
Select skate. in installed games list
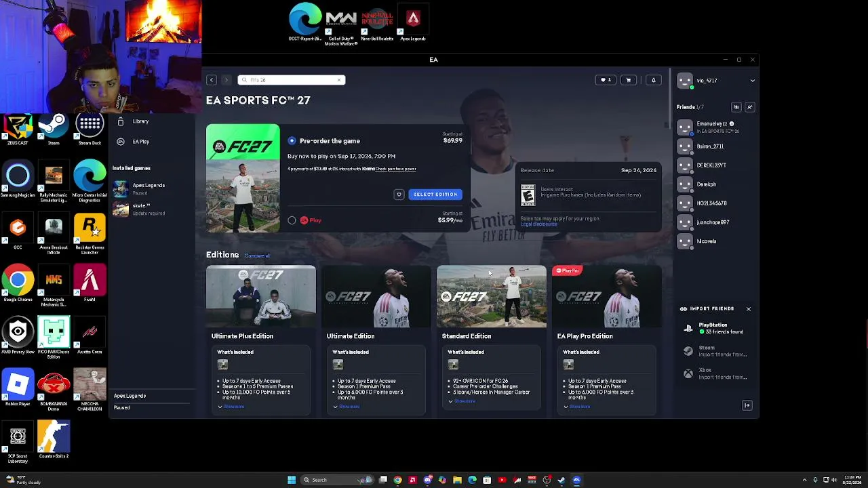coord(149,209)
